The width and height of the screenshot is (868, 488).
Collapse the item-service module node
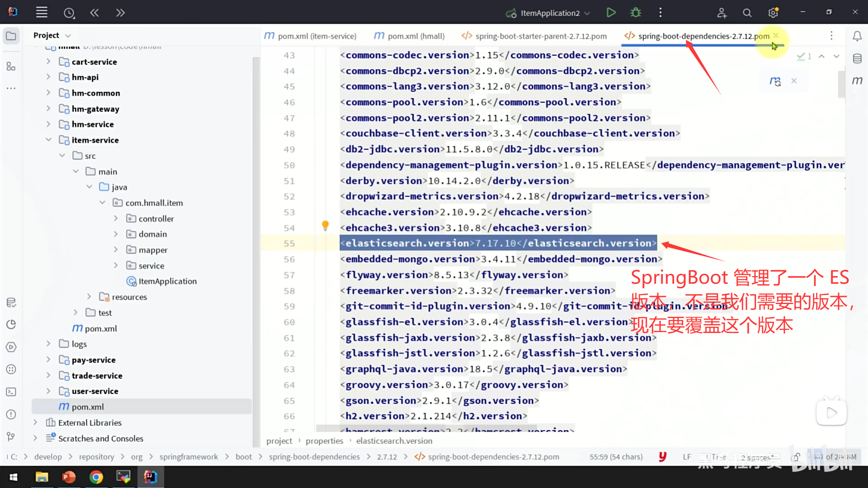point(48,140)
